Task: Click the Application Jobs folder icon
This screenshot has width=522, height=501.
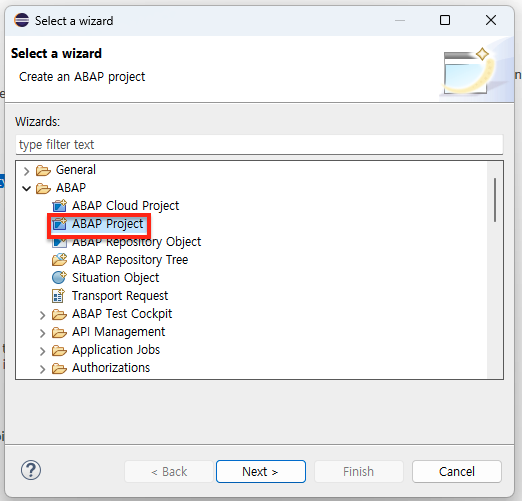Action: coord(59,350)
